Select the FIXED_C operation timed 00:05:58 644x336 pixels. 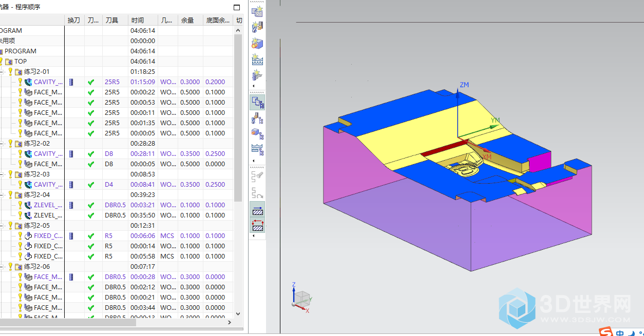pyautogui.click(x=48, y=256)
